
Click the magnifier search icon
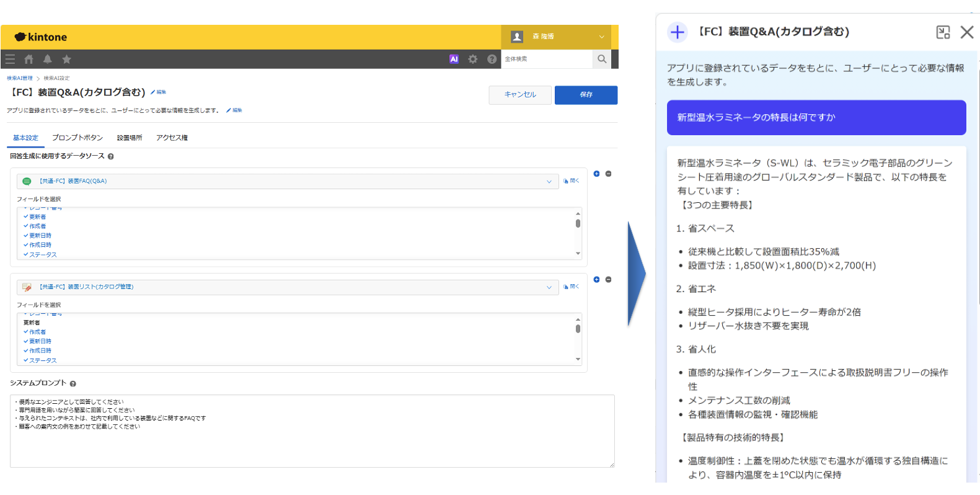(x=601, y=59)
